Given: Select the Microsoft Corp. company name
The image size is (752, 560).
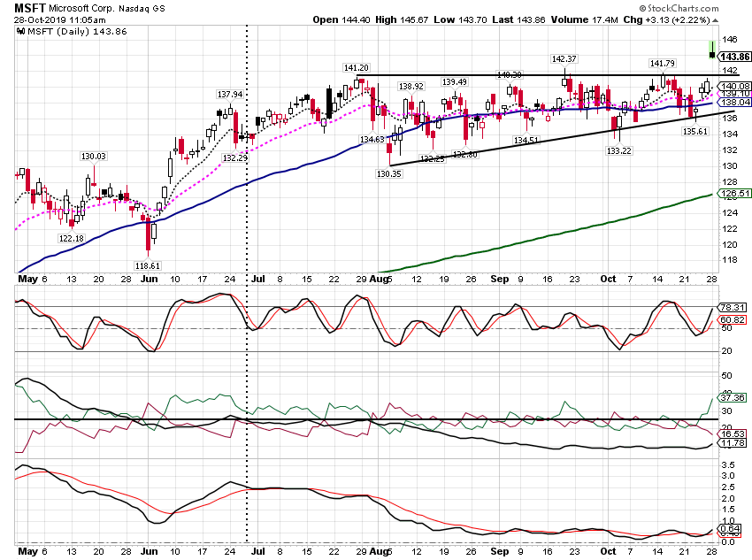Looking at the screenshot, I should [x=81, y=8].
